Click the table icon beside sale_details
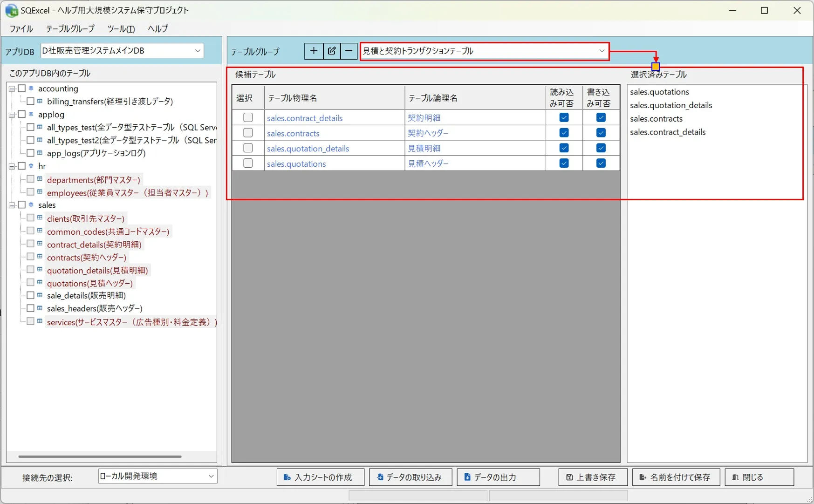The height and width of the screenshot is (504, 814). 40,295
